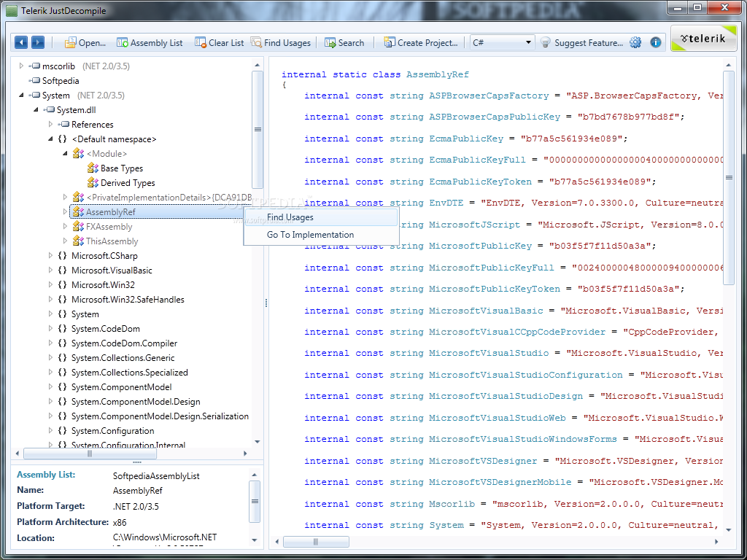Expand the ThisAssembly node
This screenshot has height=560, width=747.
coord(65,241)
